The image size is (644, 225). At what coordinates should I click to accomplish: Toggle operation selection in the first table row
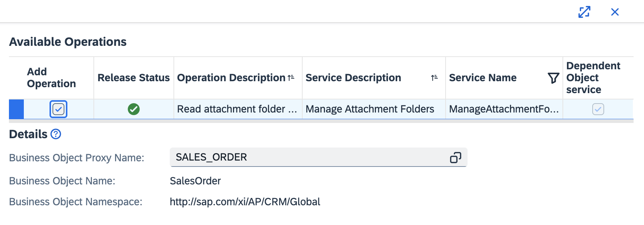coord(58,109)
